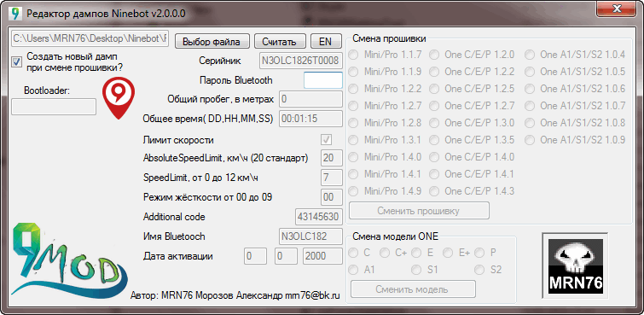This screenshot has width=644, height=315.
Task: Select model S2 radio button
Action: (479, 270)
